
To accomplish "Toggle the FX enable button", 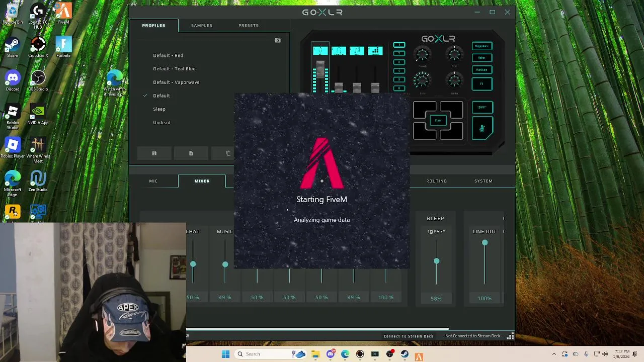I will pos(482,83).
